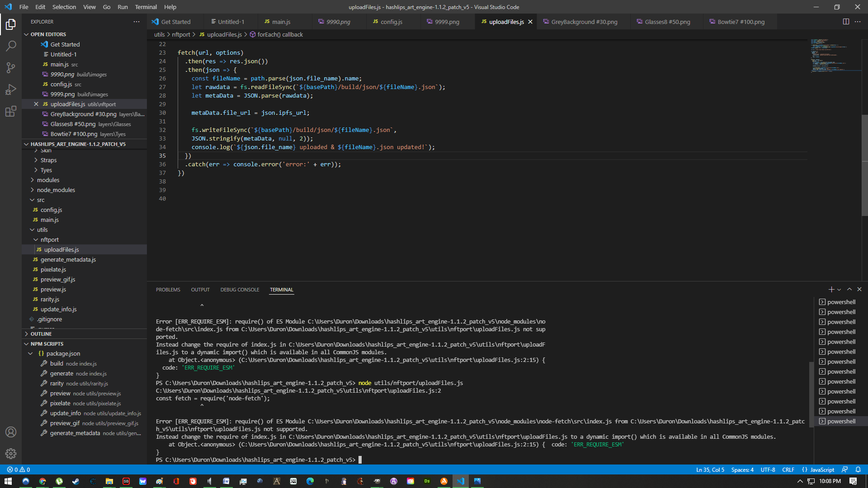Open the Manage gear at bottom of activity bar
The image size is (868, 488).
[x=11, y=454]
